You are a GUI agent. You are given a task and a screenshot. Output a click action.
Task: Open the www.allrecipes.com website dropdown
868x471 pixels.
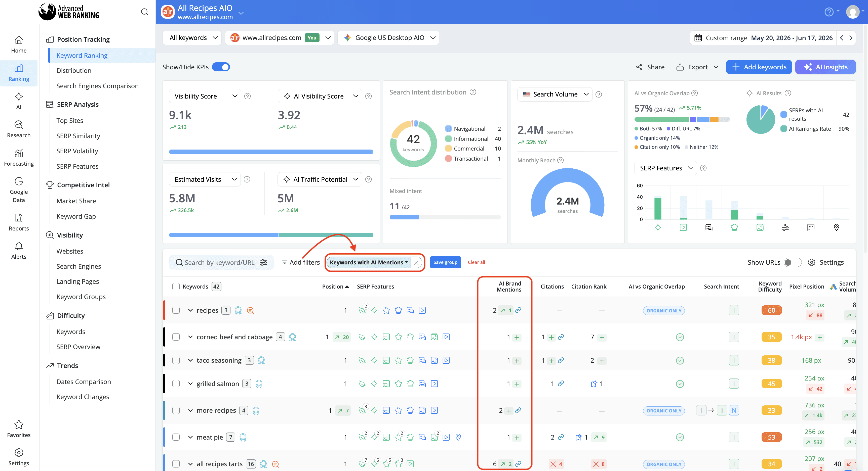click(x=280, y=38)
